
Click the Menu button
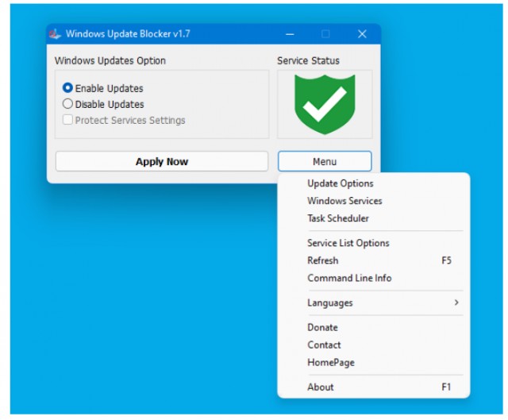(324, 161)
